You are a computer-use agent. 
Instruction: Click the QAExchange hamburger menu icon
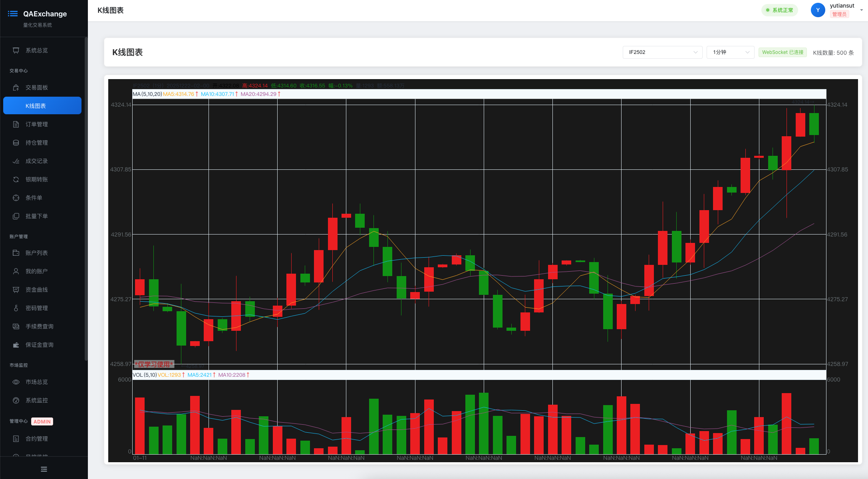[13, 14]
